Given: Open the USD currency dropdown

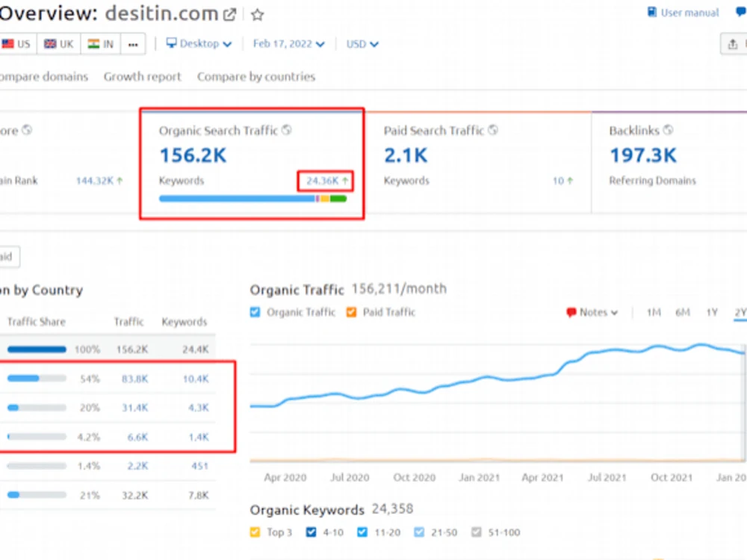Looking at the screenshot, I should tap(362, 44).
